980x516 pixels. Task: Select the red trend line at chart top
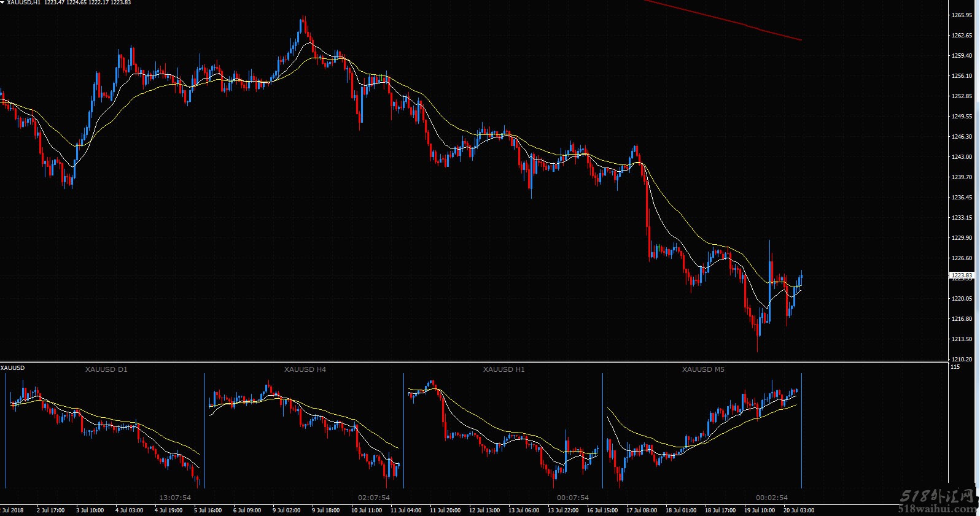click(723, 20)
